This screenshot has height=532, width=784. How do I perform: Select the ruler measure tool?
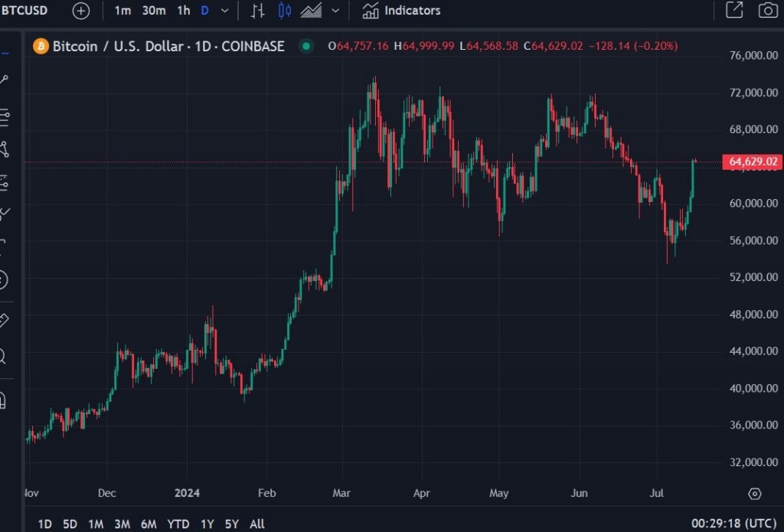pos(3,320)
